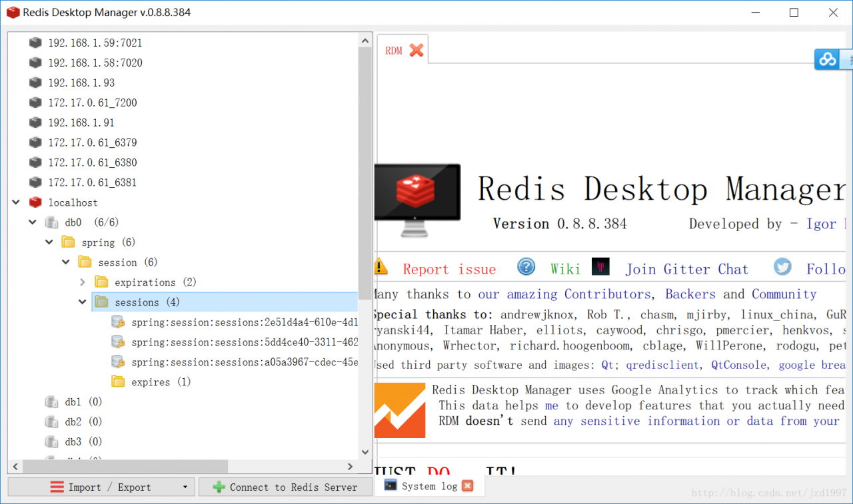Select the db2 (0) database label
The image size is (853, 504).
coord(83,422)
